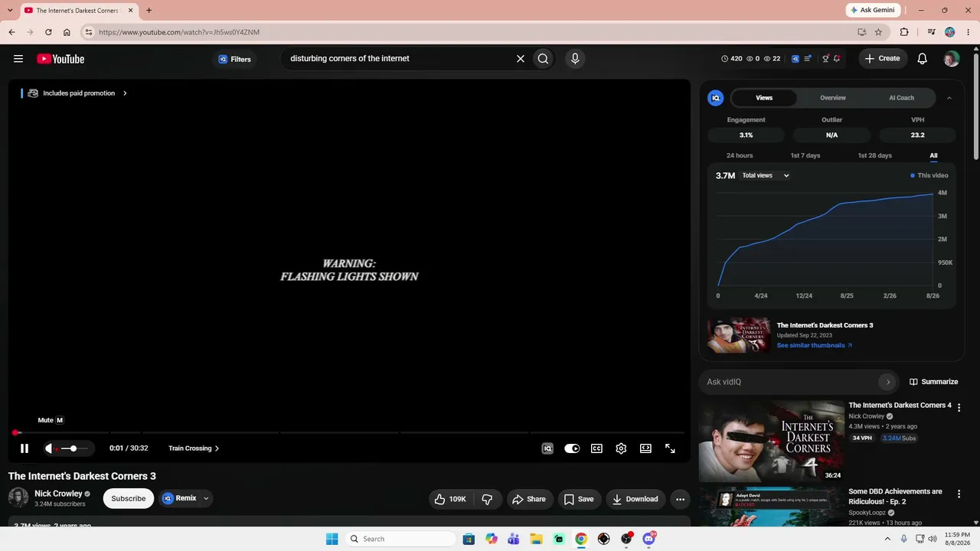The image size is (980, 551).
Task: Open the Windows Start menu
Action: click(332, 539)
